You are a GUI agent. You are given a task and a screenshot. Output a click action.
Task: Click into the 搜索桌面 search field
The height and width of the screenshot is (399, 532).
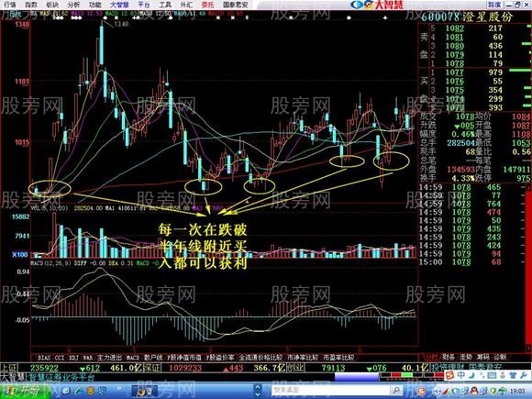(331, 390)
